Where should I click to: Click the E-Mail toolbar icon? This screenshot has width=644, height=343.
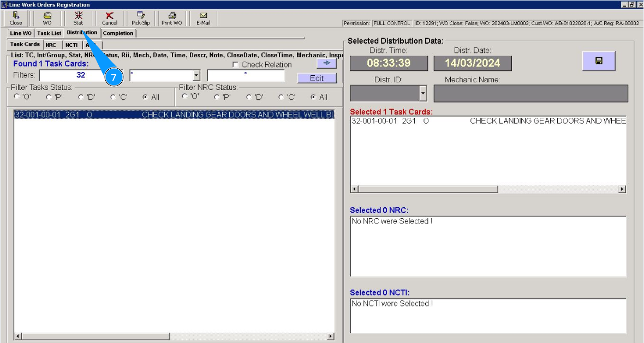204,19
